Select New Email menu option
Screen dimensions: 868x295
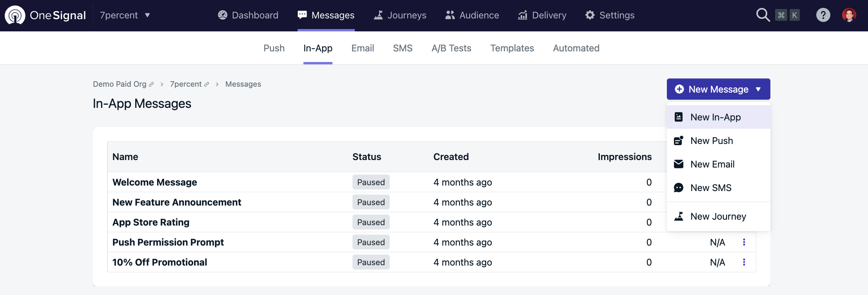tap(712, 164)
